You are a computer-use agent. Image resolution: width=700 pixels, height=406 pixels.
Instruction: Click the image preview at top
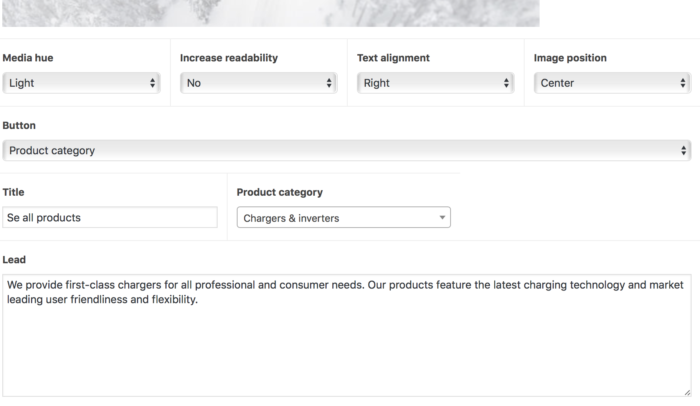(270, 13)
